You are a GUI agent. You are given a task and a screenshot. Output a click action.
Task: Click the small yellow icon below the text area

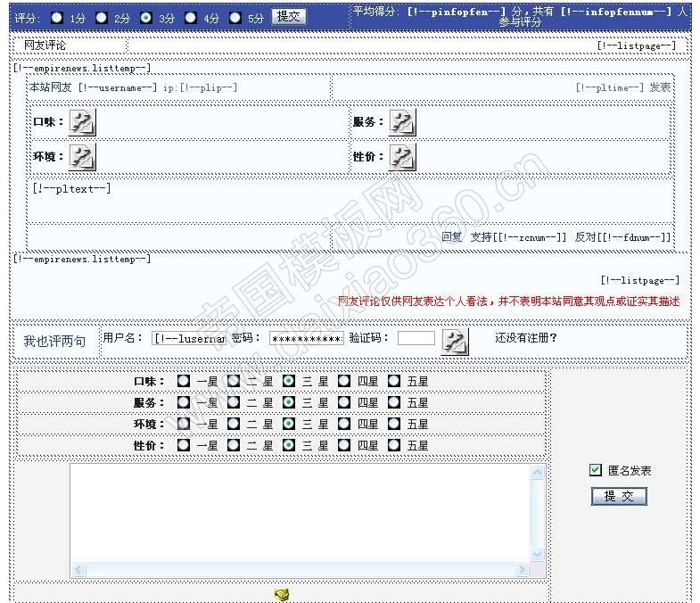point(282,594)
